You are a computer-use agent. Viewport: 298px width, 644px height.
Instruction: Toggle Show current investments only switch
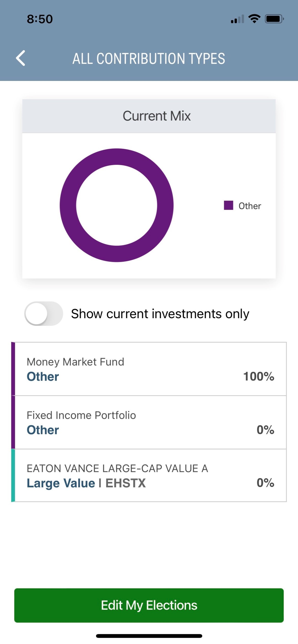[x=44, y=314]
